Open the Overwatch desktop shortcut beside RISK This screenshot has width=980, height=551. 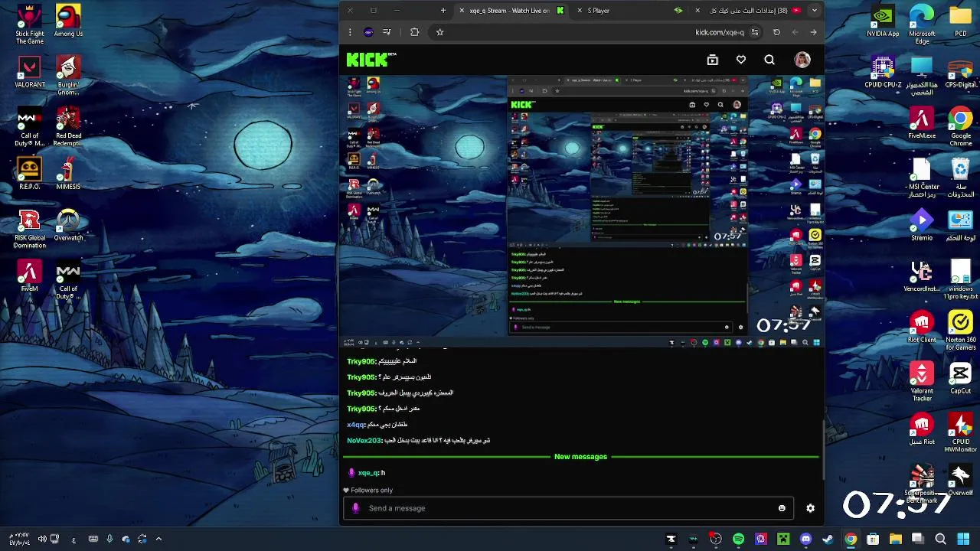click(x=68, y=225)
